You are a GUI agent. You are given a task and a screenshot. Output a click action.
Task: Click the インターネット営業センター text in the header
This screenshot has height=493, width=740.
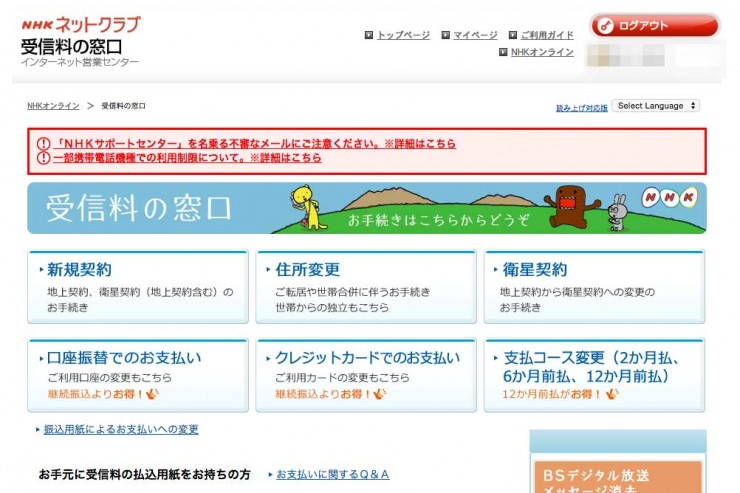tap(80, 62)
